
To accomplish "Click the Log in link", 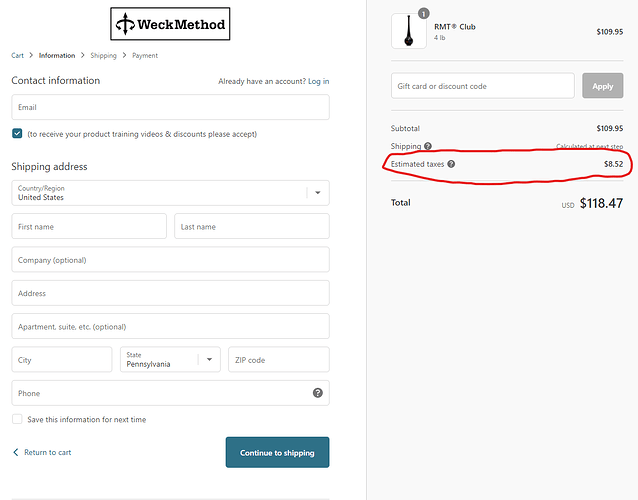I will point(318,81).
